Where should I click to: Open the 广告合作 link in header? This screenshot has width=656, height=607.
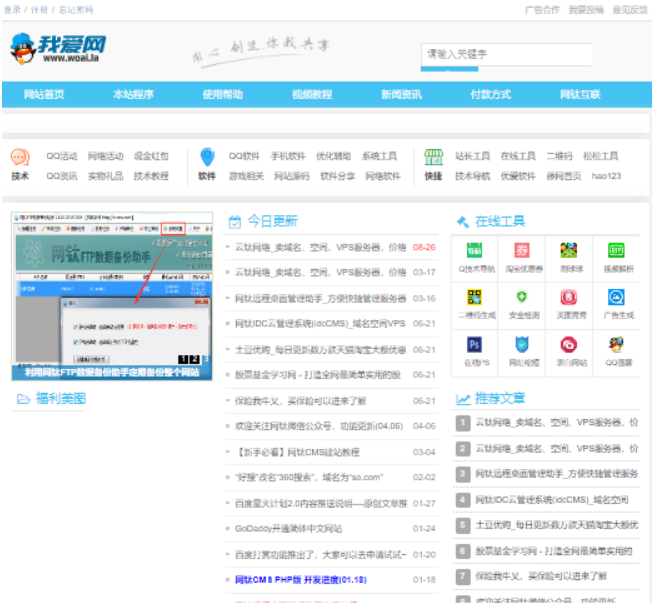(x=541, y=10)
